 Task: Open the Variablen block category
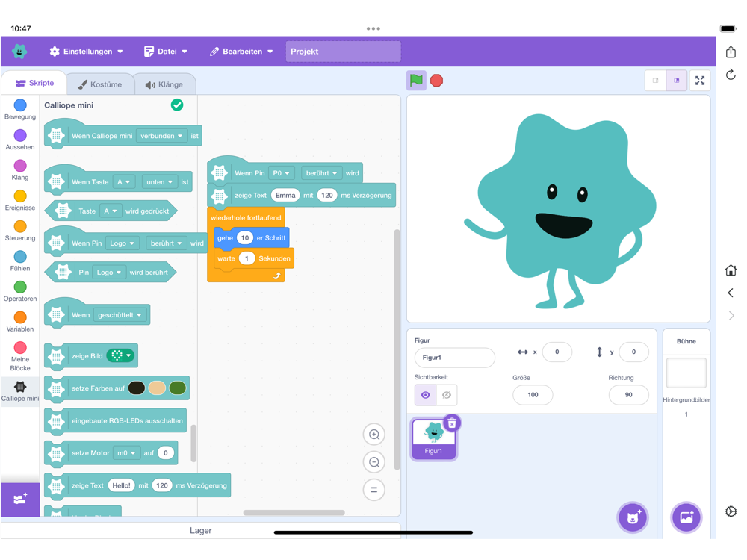[20, 322]
